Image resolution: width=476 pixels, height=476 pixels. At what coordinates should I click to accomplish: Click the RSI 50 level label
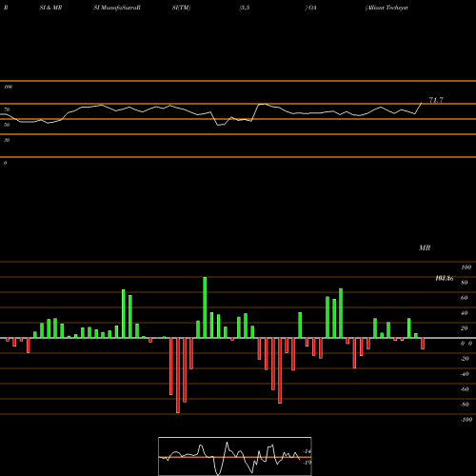[x=7, y=125]
